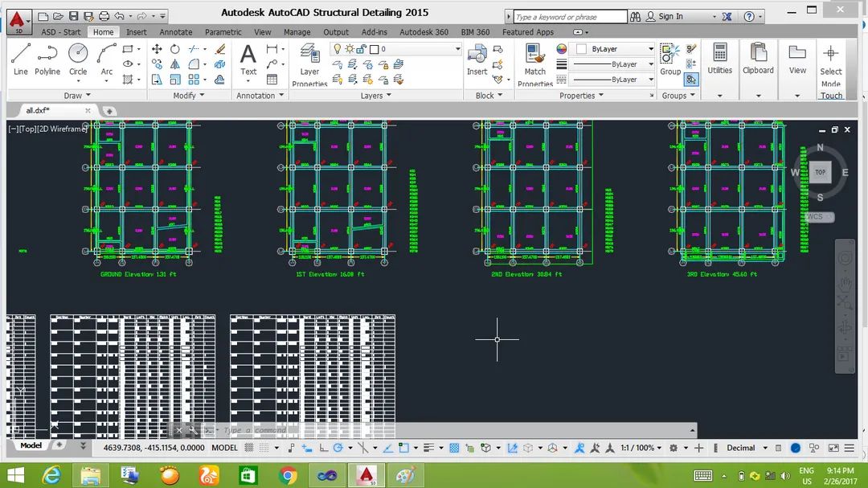Viewport: 868px width, 488px height.
Task: Select the Move tool in Modify panel
Action: (157, 49)
